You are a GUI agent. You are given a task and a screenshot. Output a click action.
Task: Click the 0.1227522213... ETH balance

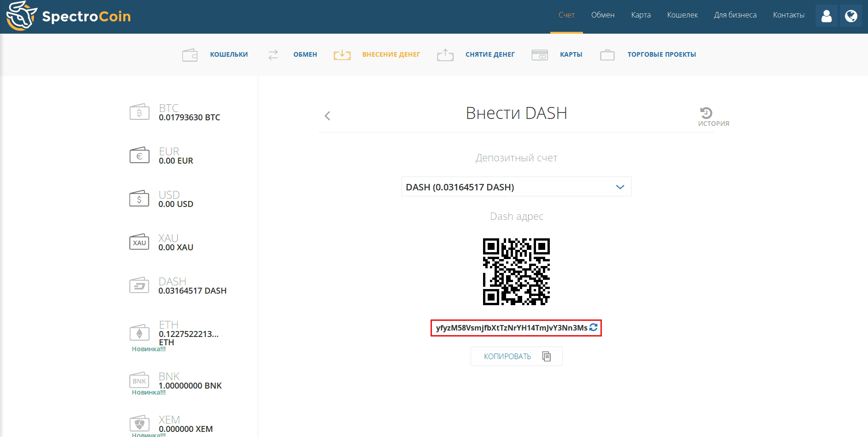coord(188,338)
